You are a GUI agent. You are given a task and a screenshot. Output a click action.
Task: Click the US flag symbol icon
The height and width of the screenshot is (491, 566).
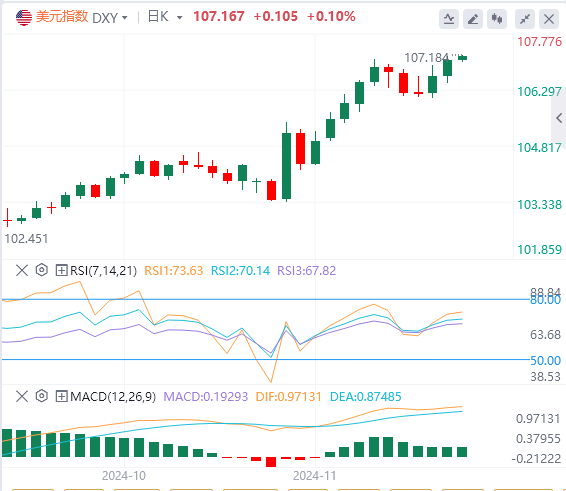coord(24,17)
